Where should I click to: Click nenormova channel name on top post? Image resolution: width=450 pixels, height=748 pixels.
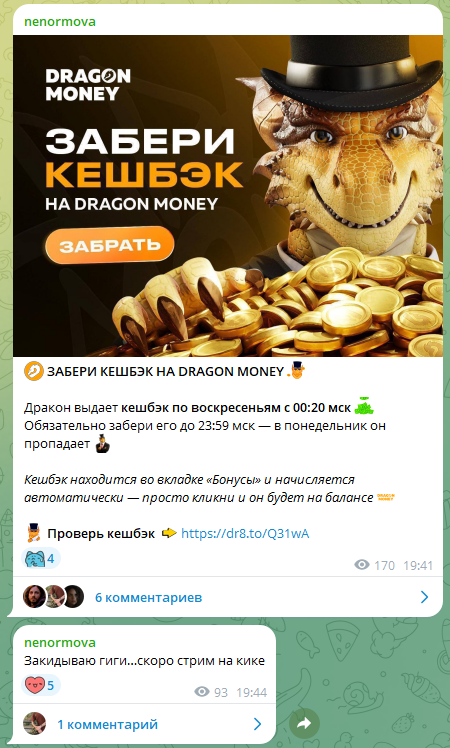pyautogui.click(x=60, y=22)
